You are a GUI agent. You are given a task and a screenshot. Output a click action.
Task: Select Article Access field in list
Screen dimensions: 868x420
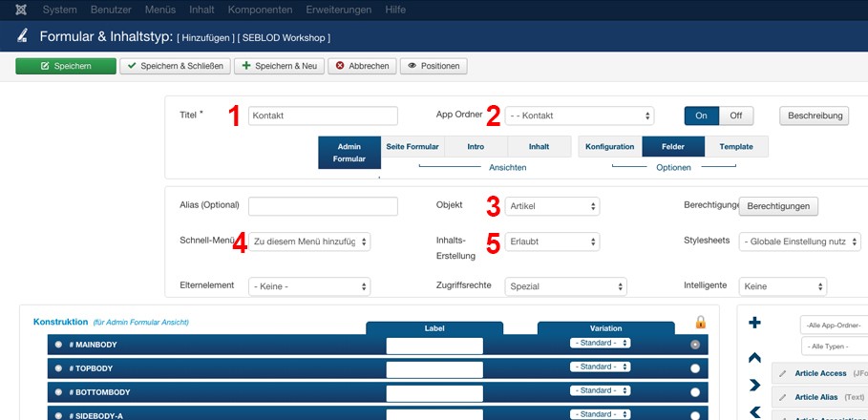(820, 373)
